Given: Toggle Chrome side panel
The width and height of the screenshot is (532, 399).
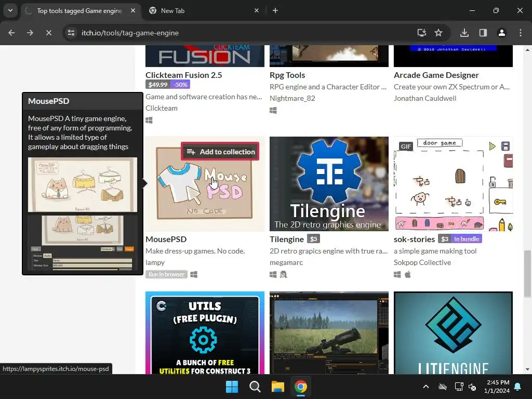Looking at the screenshot, I should 483,33.
